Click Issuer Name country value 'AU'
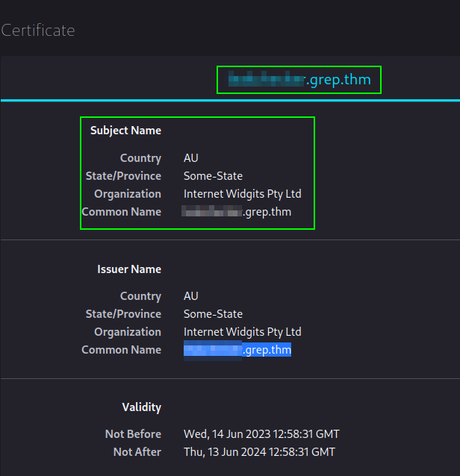460x476 pixels. pyautogui.click(x=191, y=296)
